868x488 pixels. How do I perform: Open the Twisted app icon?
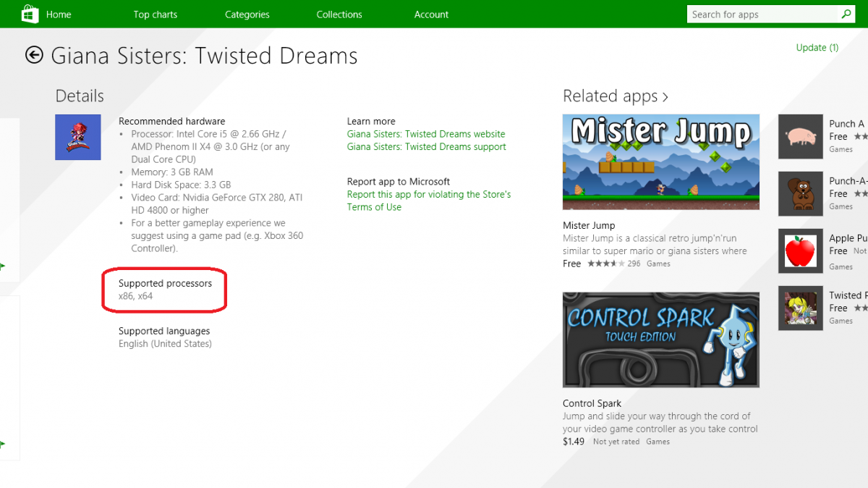[801, 308]
